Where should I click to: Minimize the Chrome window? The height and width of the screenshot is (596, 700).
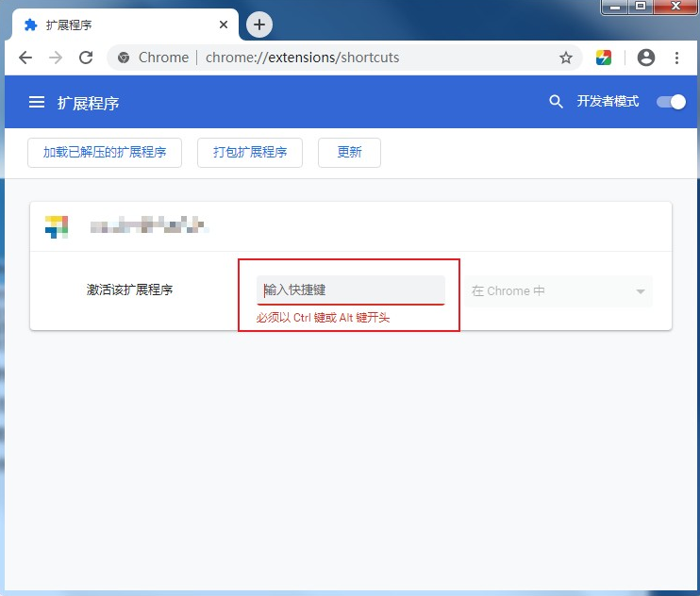tap(615, 7)
